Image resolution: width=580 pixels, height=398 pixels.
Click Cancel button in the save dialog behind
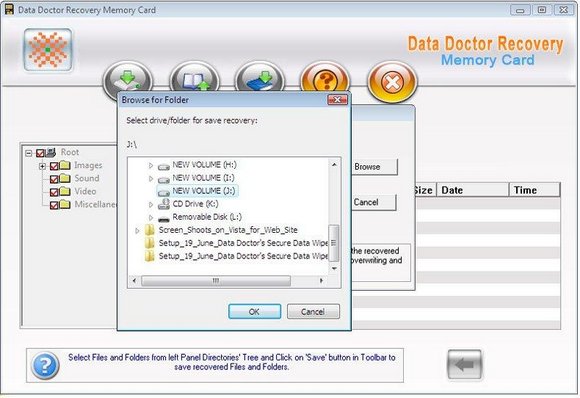(x=373, y=202)
